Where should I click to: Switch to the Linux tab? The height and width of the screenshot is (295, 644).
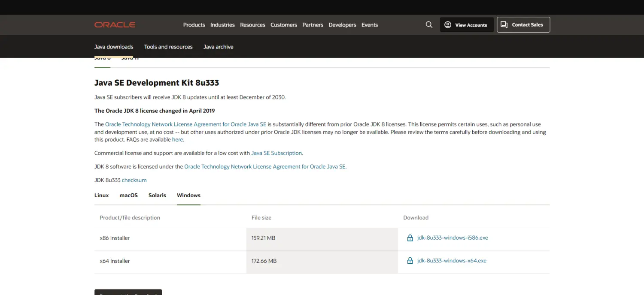(102, 196)
